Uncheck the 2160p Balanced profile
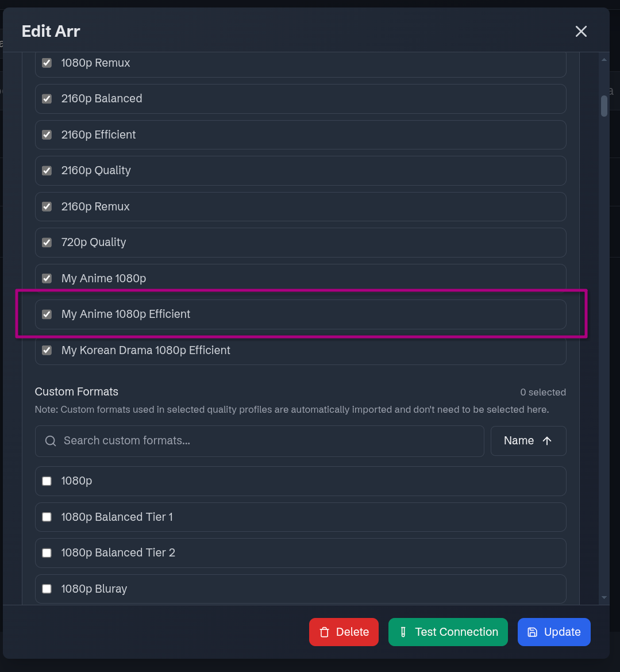Viewport: 620px width, 672px height. click(47, 99)
